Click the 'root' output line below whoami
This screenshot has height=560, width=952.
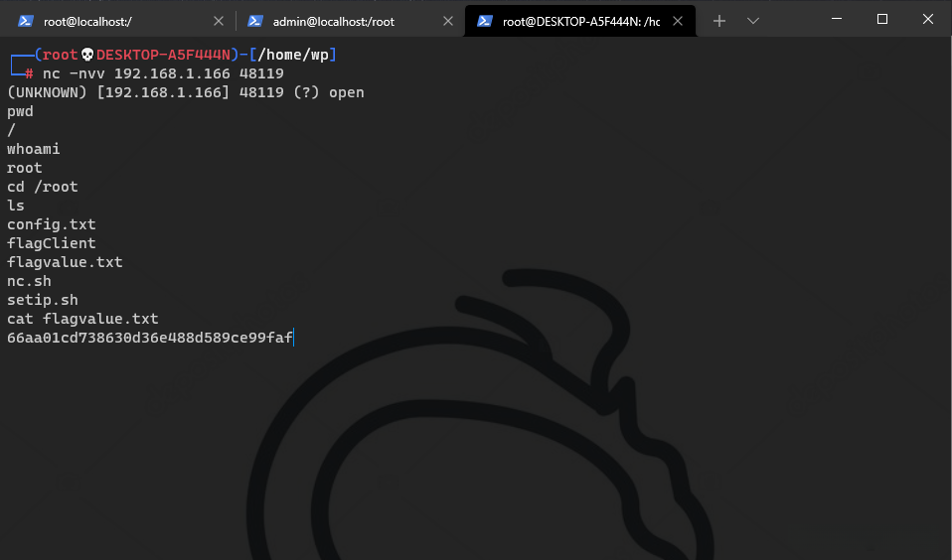pos(24,168)
